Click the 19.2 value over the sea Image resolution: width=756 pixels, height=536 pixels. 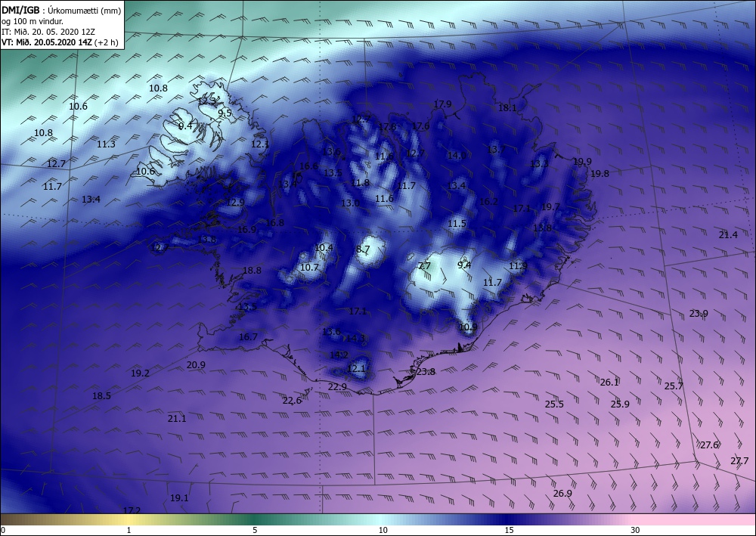pyautogui.click(x=141, y=373)
